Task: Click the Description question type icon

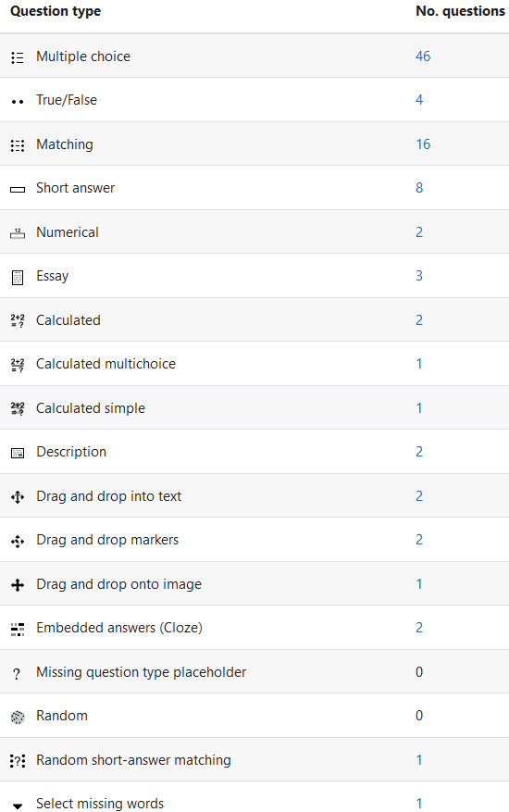Action: (18, 453)
